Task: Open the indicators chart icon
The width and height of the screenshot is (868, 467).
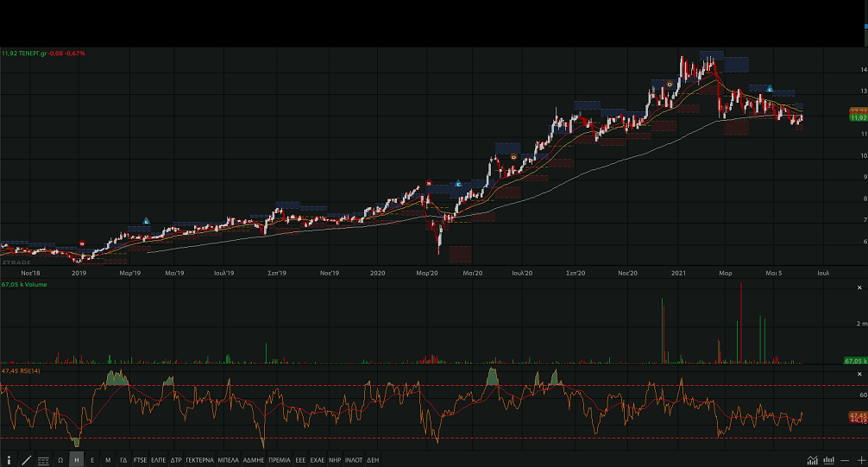Action: (813, 460)
